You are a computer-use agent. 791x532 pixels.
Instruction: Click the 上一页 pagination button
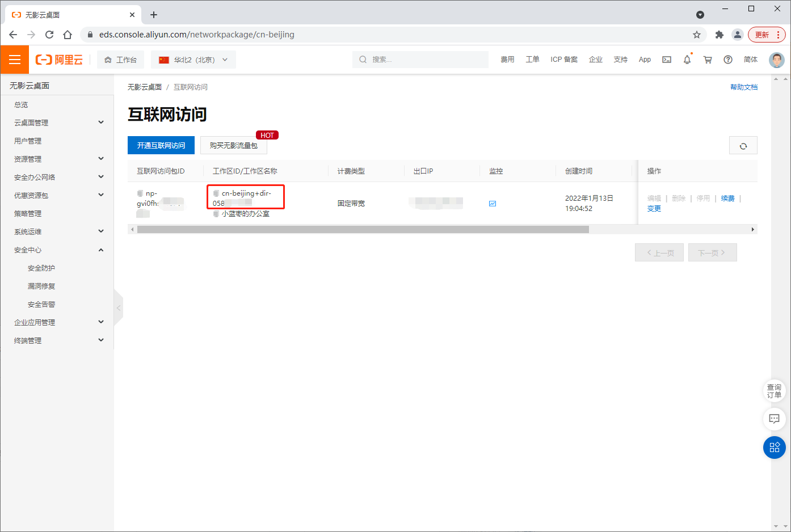point(659,252)
